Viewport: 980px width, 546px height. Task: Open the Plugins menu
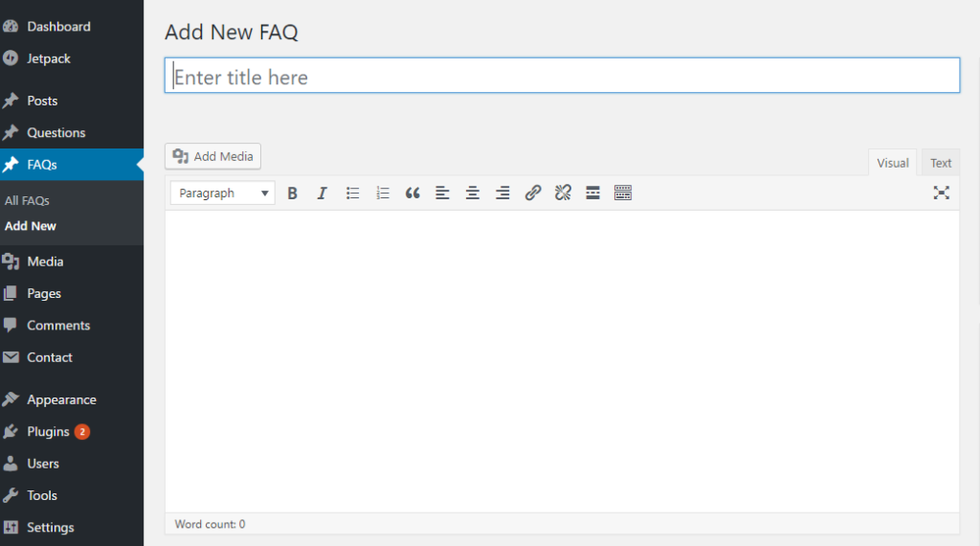tap(48, 432)
